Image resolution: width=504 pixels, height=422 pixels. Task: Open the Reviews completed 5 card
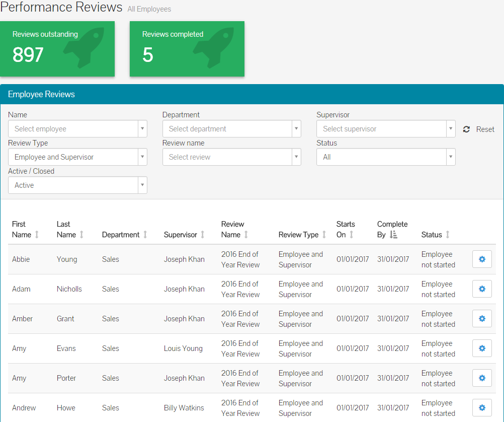(187, 49)
